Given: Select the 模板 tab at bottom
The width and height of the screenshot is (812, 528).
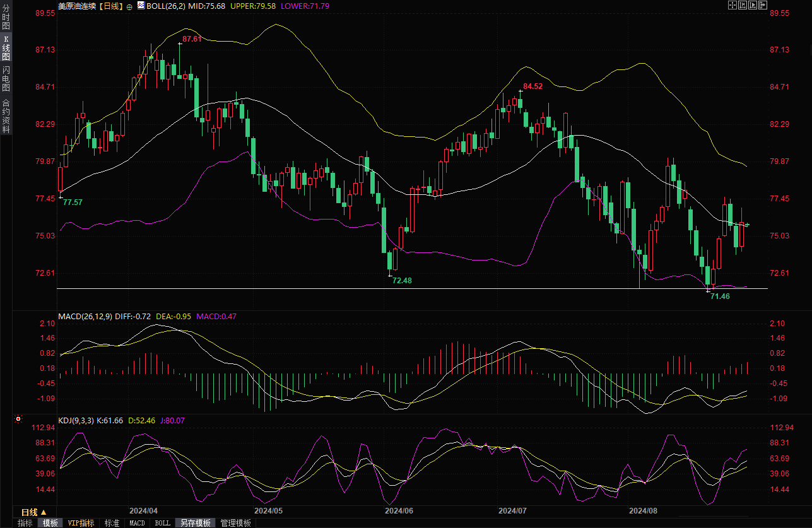Looking at the screenshot, I should (50, 523).
